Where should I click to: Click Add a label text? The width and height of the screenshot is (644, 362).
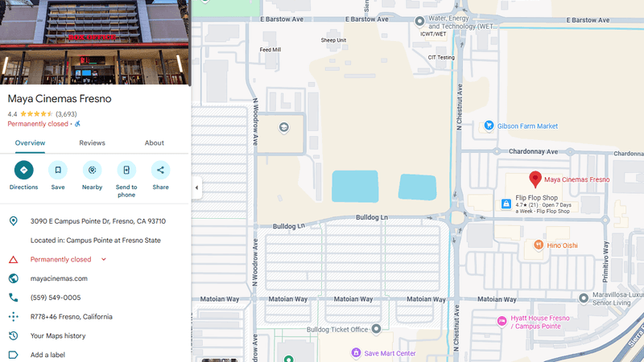pos(47,355)
